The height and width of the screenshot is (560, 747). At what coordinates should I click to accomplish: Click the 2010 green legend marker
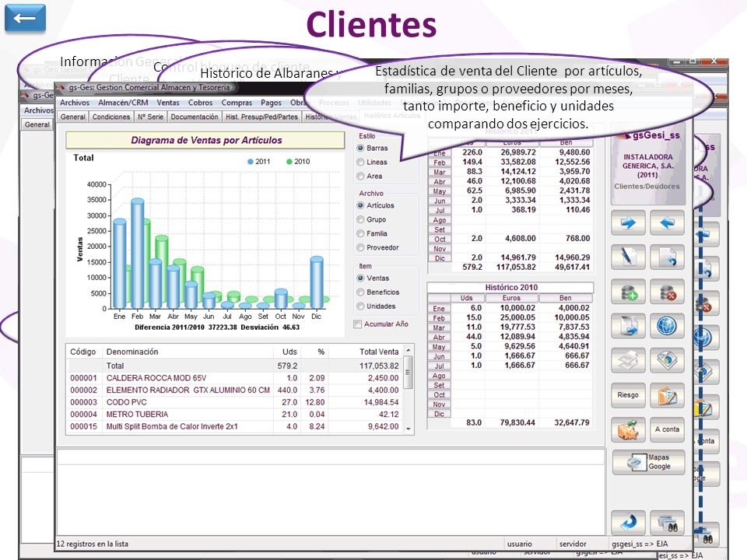(289, 162)
